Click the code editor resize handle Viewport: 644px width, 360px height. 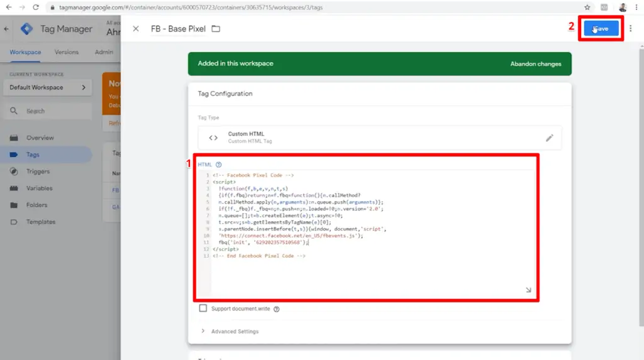pos(528,290)
